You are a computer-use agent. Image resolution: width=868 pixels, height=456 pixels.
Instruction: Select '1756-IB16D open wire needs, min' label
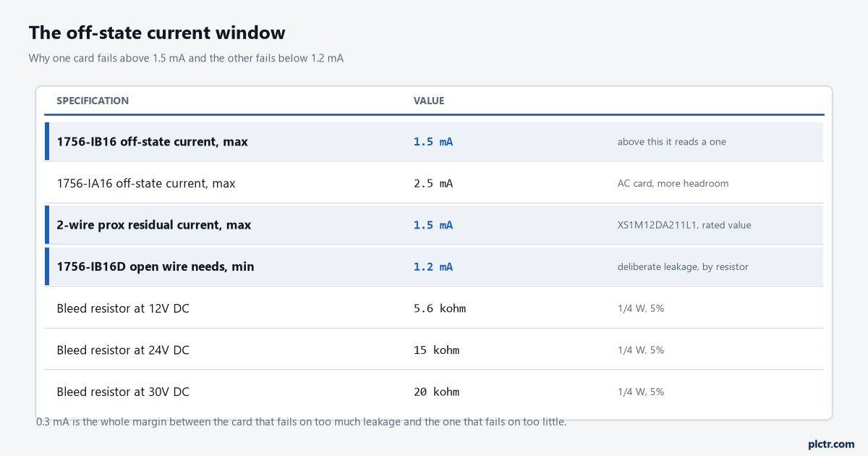[x=156, y=267]
